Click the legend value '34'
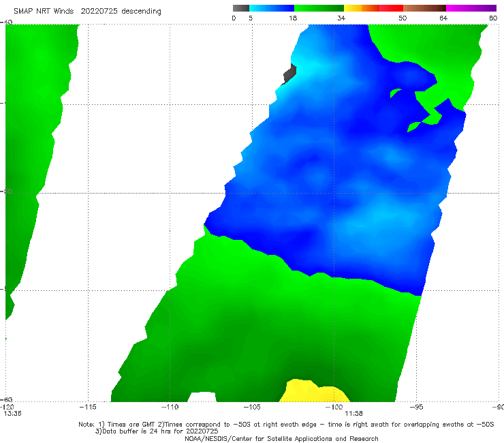504x443 pixels. 341,18
